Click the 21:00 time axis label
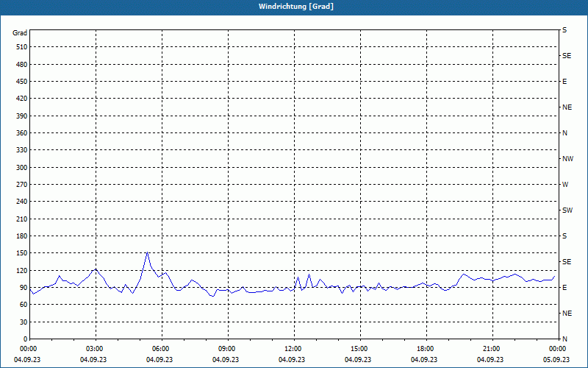 tap(492, 349)
